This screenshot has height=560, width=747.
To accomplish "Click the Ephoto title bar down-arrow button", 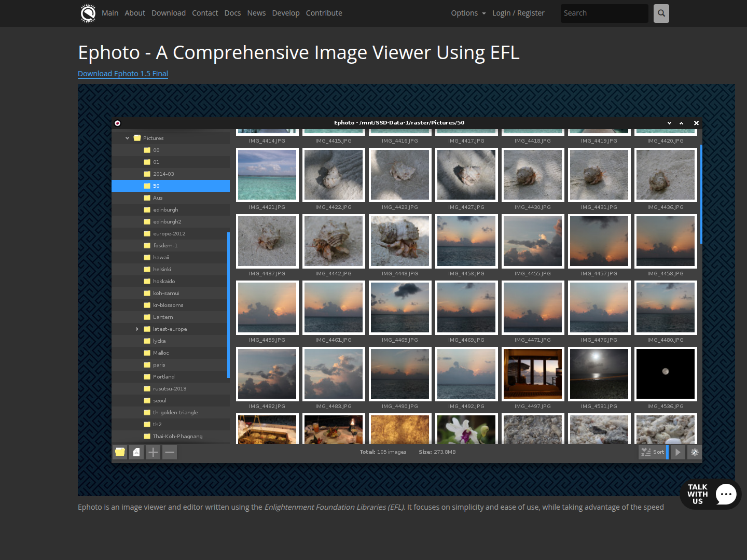I will [x=669, y=123].
